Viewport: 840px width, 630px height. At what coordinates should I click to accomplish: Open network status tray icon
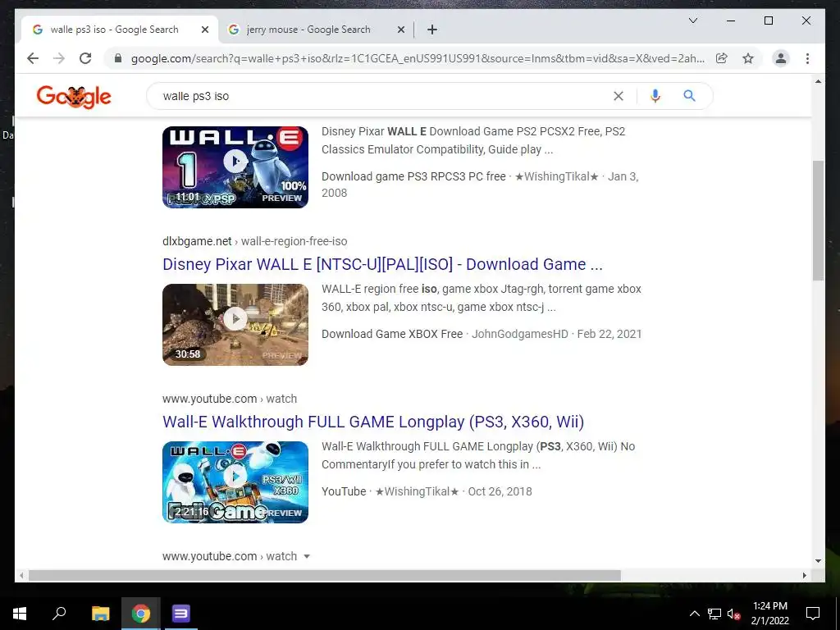(x=714, y=614)
